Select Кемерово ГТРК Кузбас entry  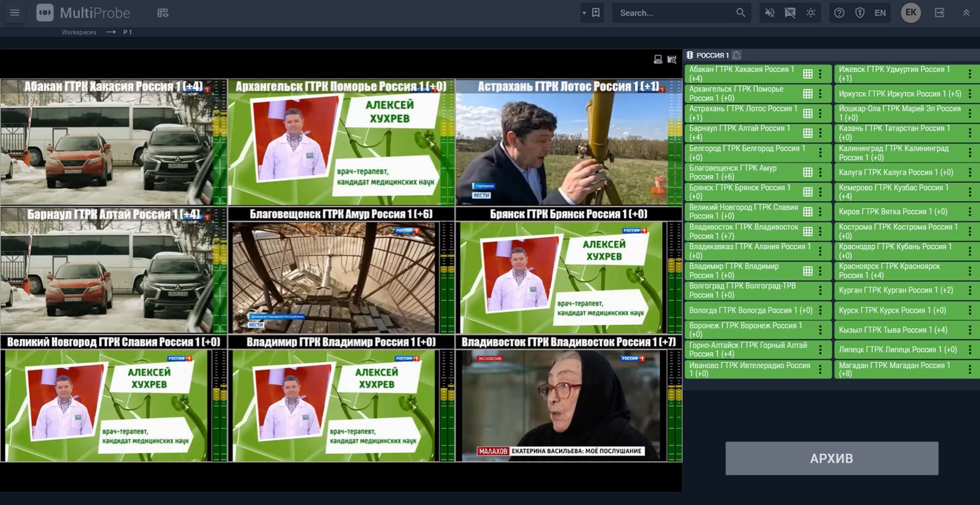pyautogui.click(x=907, y=192)
